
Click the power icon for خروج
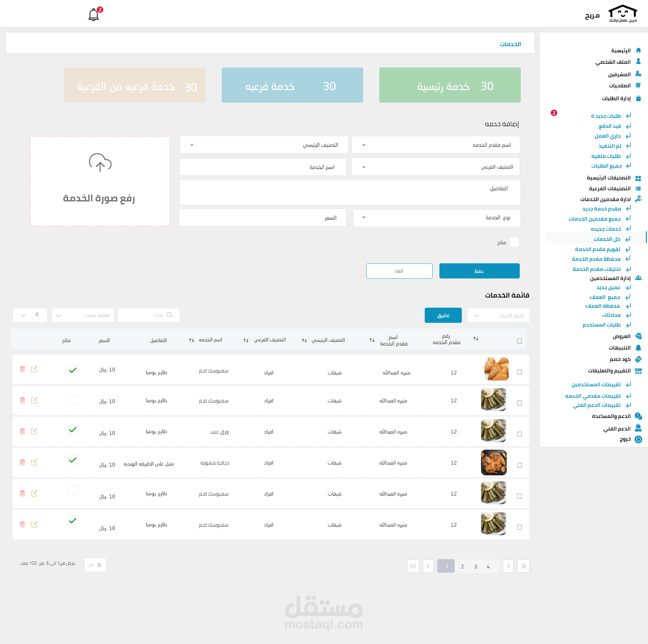[638, 439]
